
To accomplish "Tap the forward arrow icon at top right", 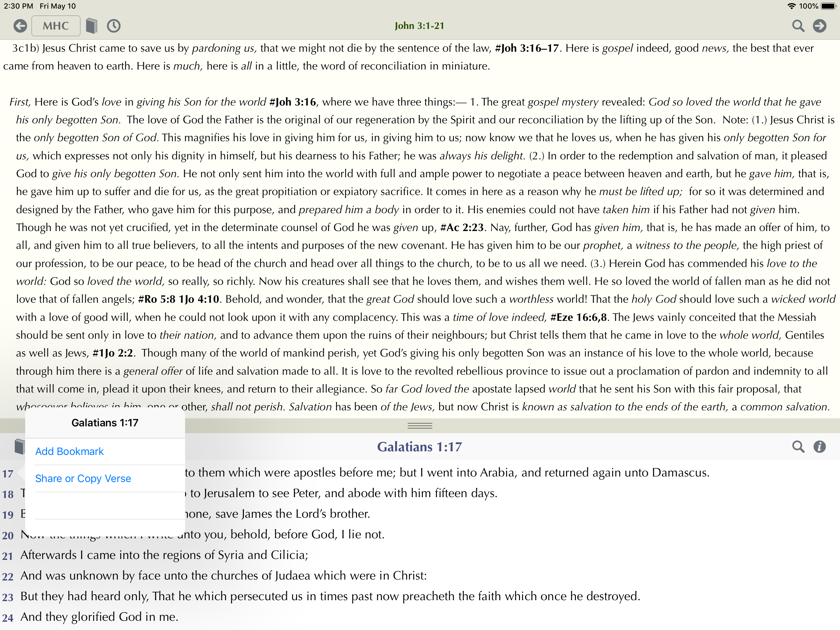I will coord(819,26).
